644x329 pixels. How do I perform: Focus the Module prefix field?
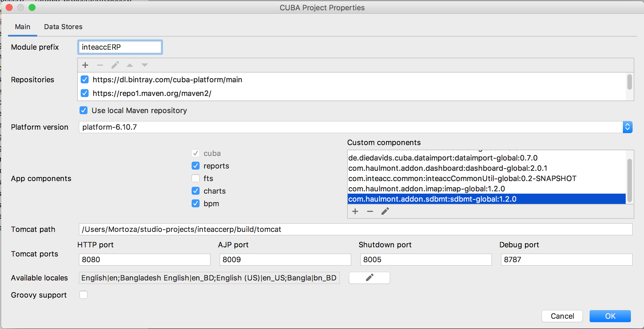(120, 47)
